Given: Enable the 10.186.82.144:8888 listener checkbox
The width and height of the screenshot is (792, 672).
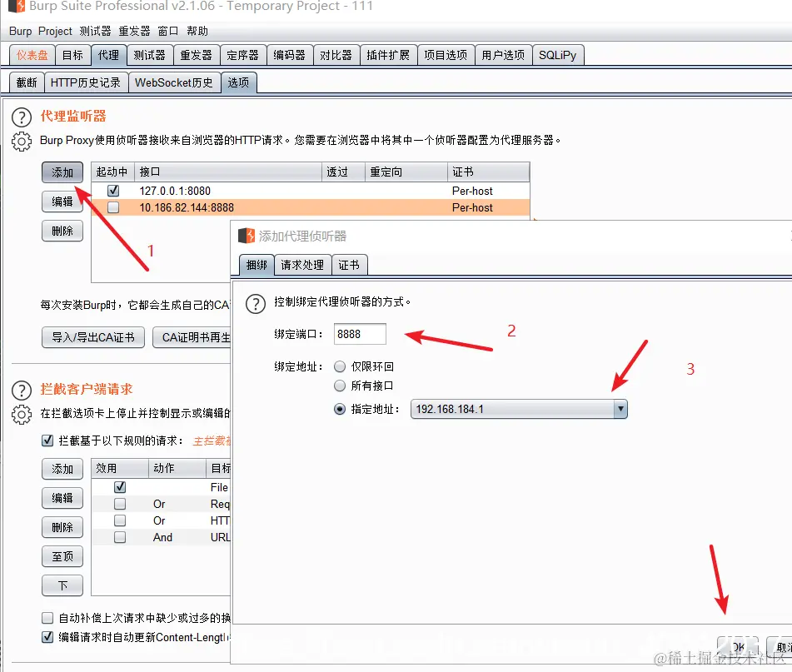Looking at the screenshot, I should pyautogui.click(x=113, y=207).
